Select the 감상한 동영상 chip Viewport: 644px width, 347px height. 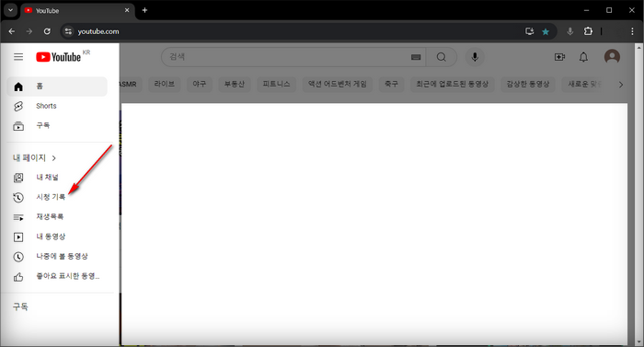pos(528,84)
